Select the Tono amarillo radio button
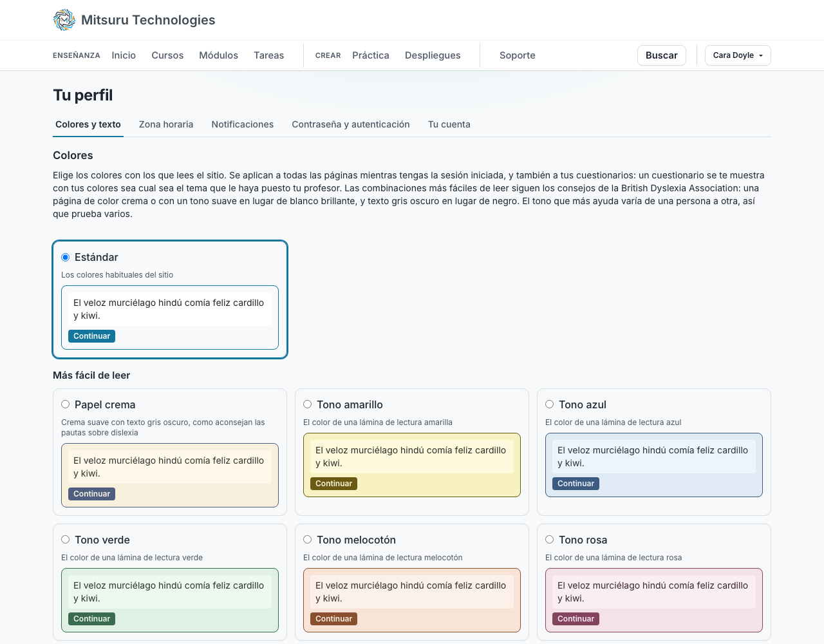The height and width of the screenshot is (644, 824). [x=307, y=404]
